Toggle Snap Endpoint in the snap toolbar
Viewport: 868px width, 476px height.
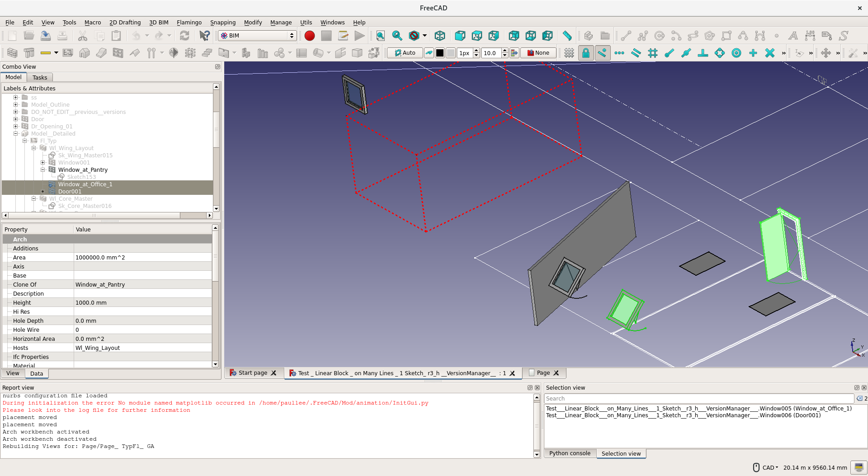(670, 53)
